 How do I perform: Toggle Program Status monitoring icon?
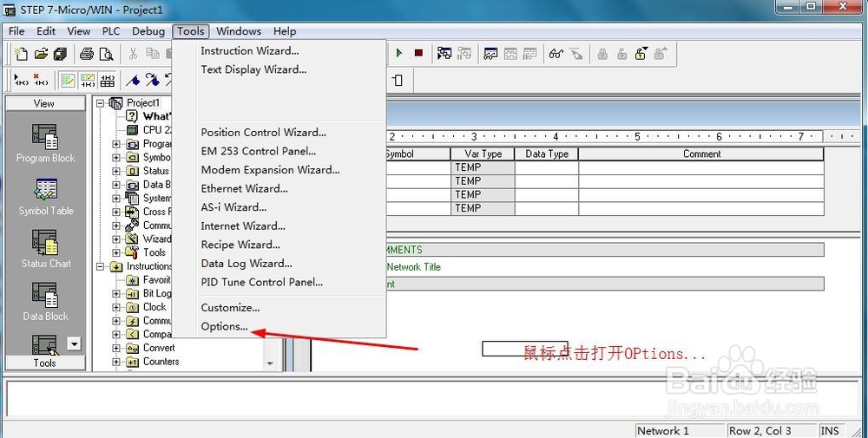click(x=444, y=53)
